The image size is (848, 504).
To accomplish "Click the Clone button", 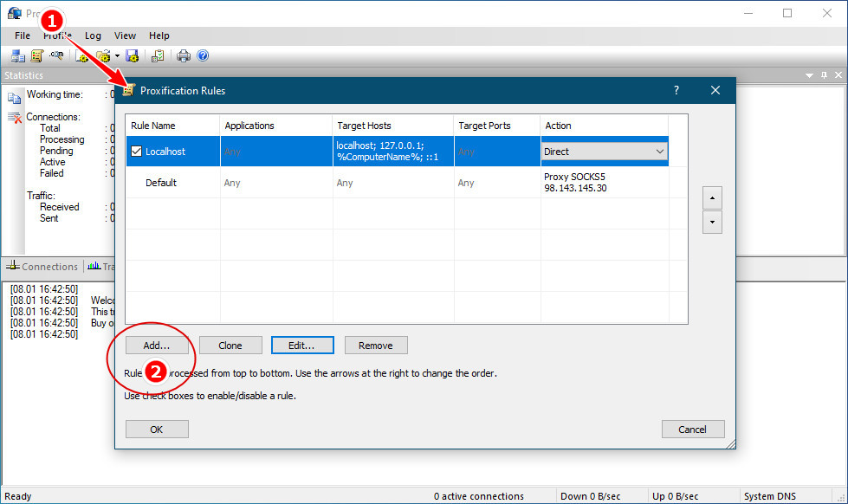I will 230,345.
